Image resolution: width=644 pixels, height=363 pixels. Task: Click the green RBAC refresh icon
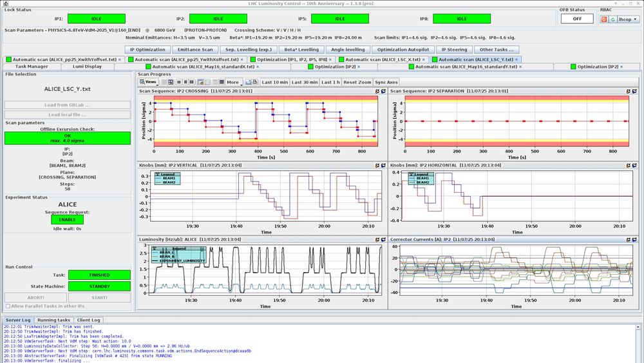pyautogui.click(x=613, y=19)
